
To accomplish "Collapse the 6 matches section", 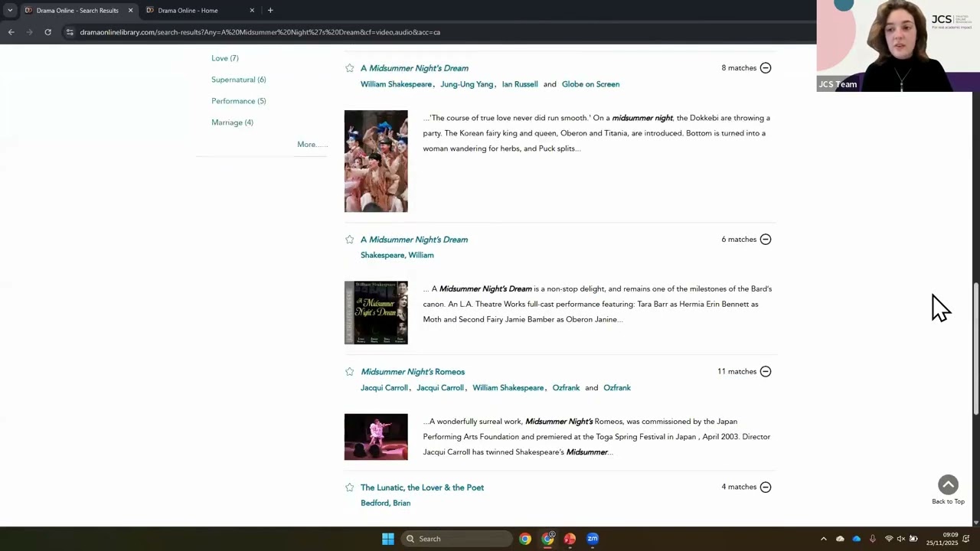I will 766,240.
